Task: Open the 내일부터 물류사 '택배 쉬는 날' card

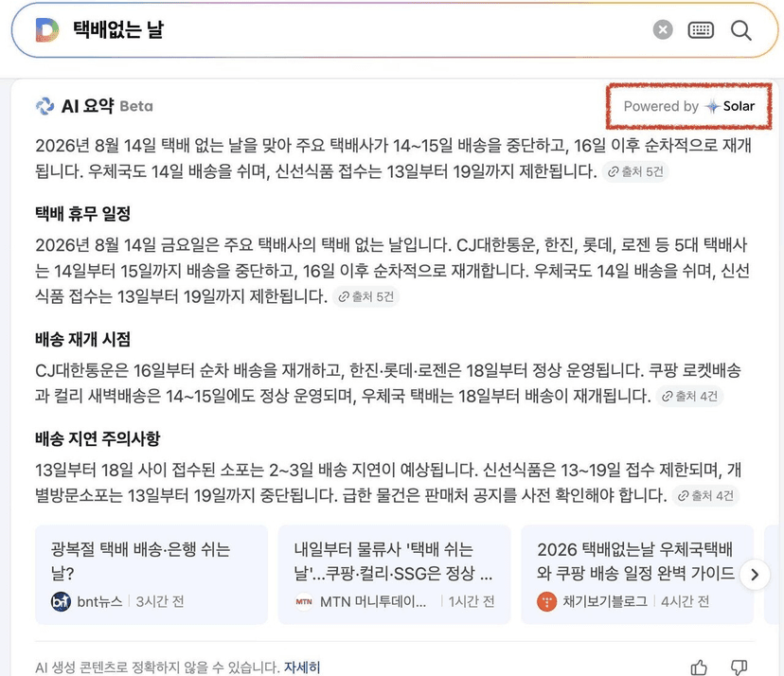Action: (x=394, y=575)
